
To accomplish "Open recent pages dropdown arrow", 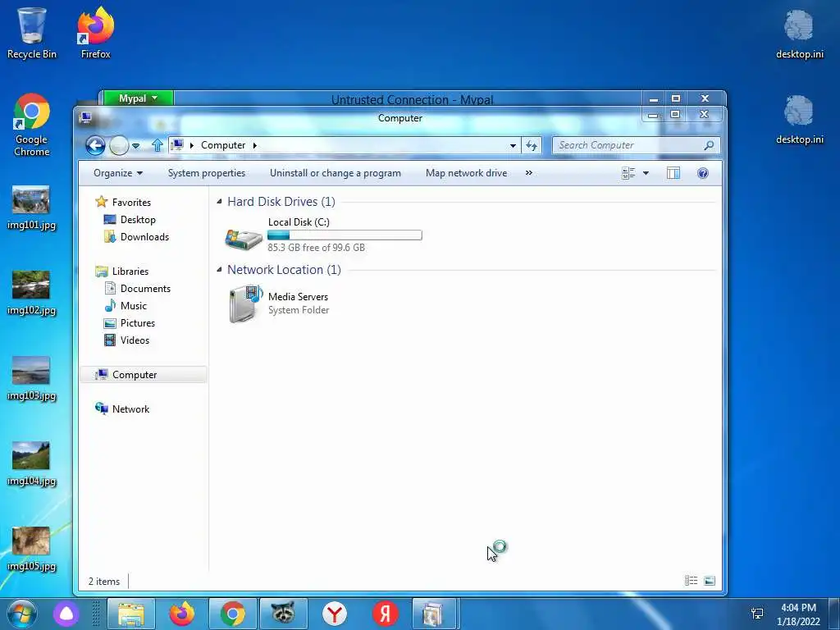I will click(136, 146).
